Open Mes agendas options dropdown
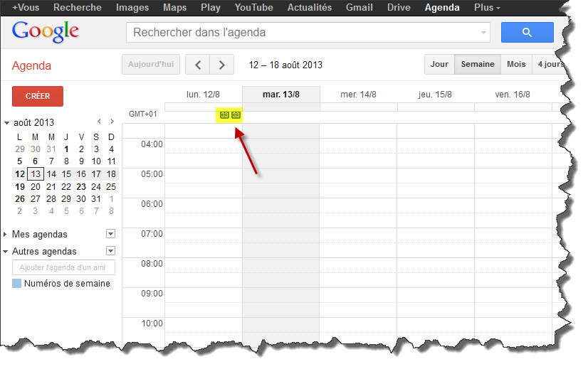 110,234
